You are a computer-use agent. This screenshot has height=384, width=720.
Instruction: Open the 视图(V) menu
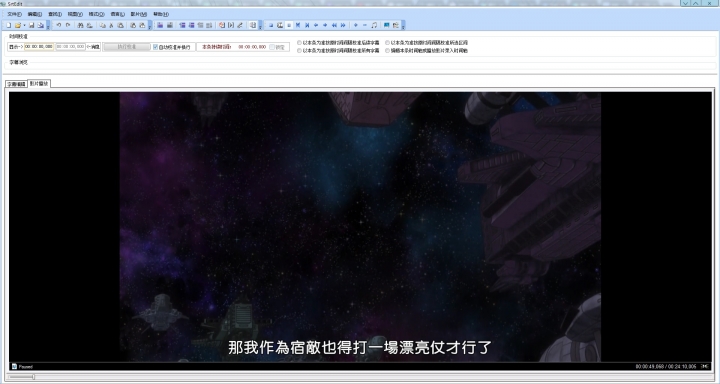(x=75, y=14)
